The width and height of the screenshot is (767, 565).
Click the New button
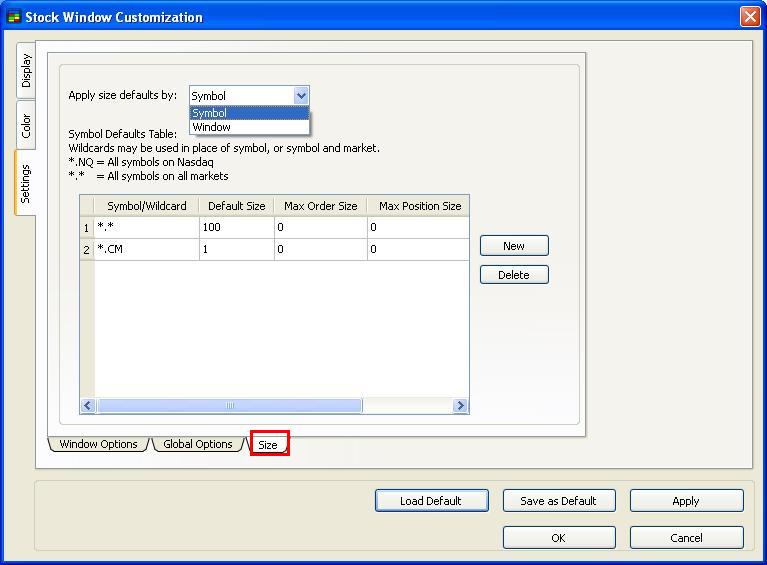pos(514,246)
